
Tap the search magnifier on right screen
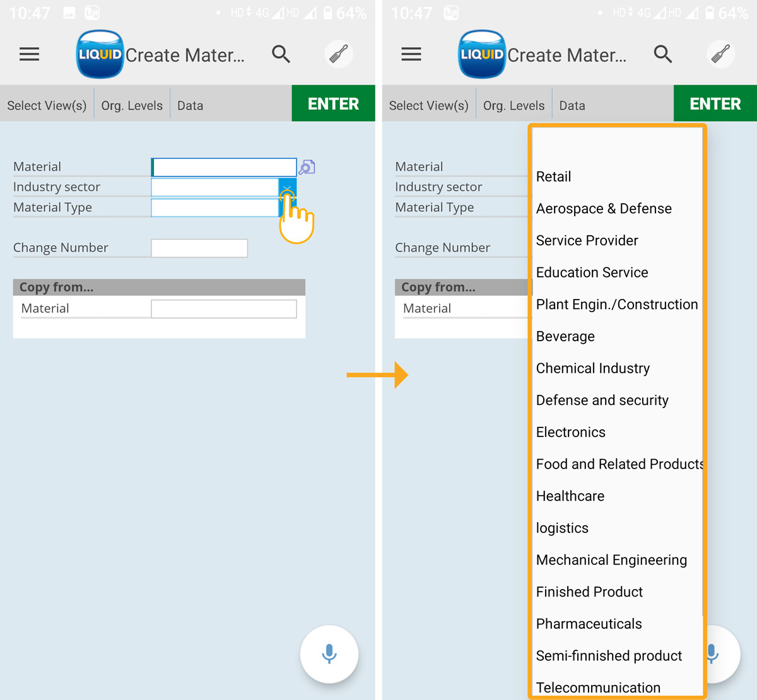pyautogui.click(x=662, y=55)
